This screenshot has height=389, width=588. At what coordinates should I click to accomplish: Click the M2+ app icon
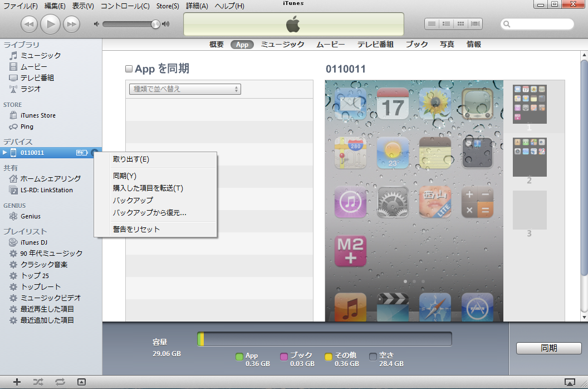click(x=350, y=251)
